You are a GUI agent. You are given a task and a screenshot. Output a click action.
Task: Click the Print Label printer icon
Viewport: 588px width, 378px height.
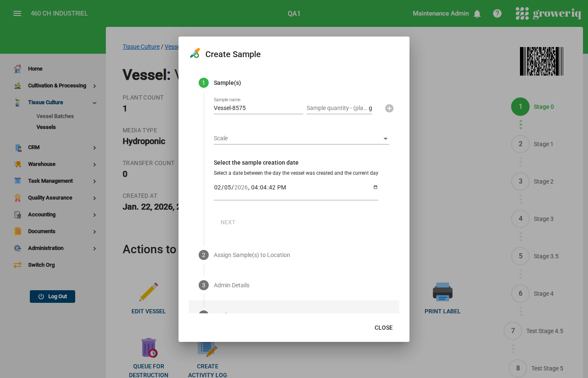tap(442, 292)
